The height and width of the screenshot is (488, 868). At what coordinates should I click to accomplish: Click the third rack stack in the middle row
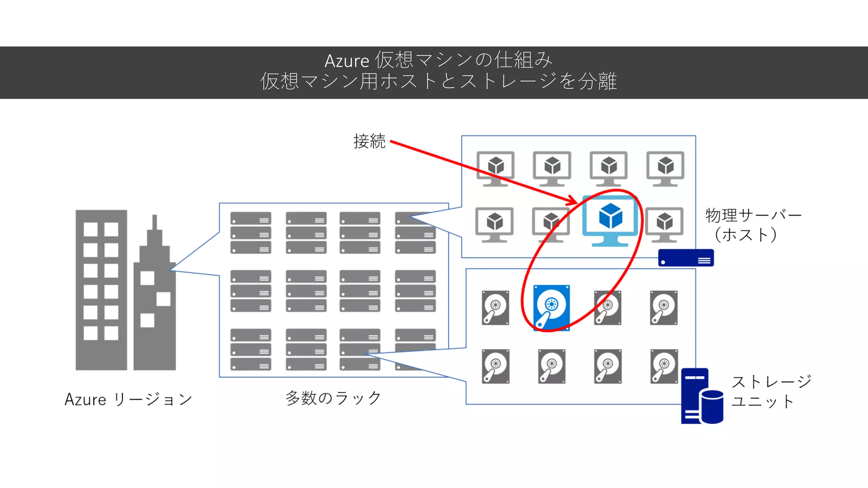[x=360, y=291]
